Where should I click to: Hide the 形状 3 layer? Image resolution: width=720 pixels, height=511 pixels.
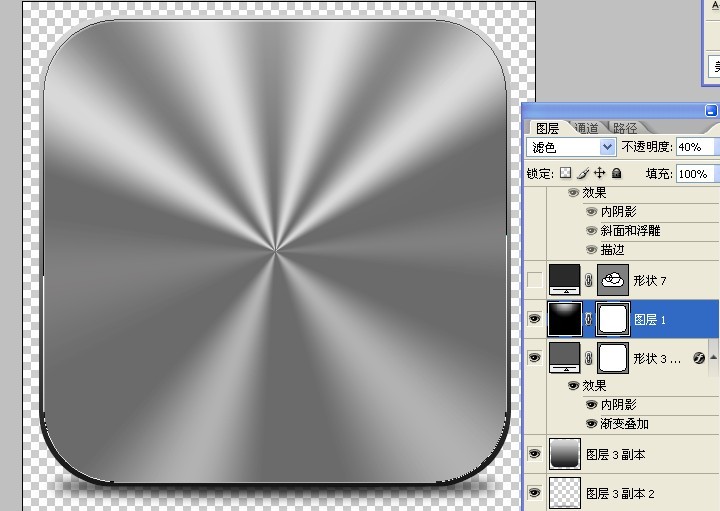[x=534, y=358]
